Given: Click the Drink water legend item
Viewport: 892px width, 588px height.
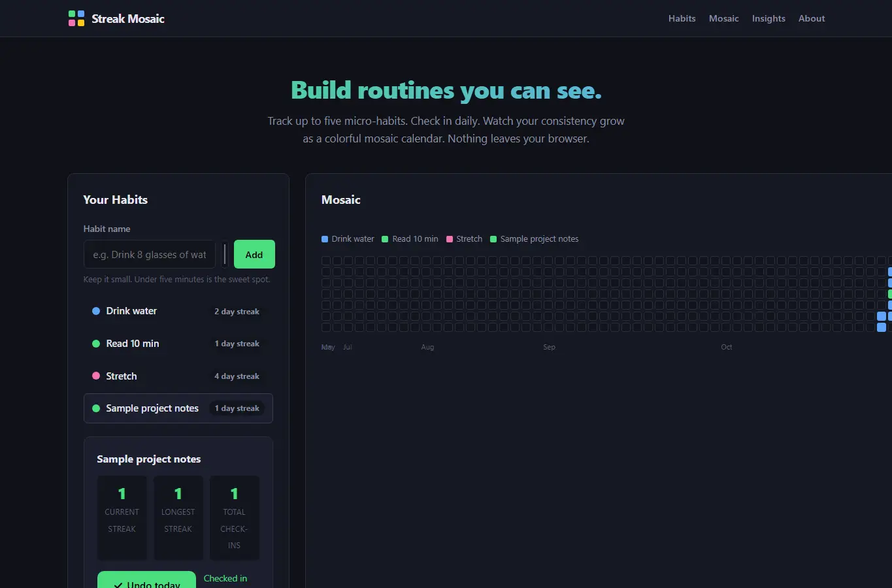Looking at the screenshot, I should point(348,239).
